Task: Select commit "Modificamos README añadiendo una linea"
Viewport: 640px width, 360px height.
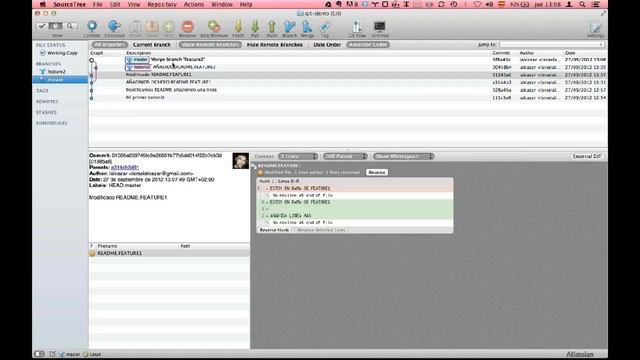Action: pyautogui.click(x=348, y=90)
